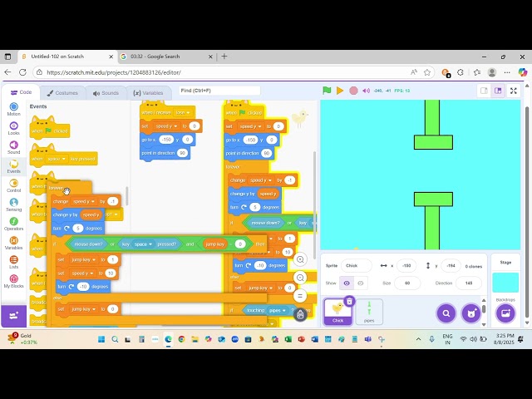Screen dimensions: 532x399
Task: Go back in the browser
Action: 7,72
